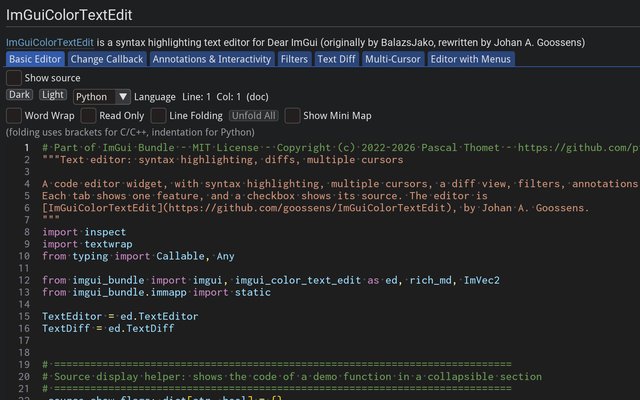Enable the Line Folding checkbox
Screen dimensions: 640x400
click(x=158, y=116)
